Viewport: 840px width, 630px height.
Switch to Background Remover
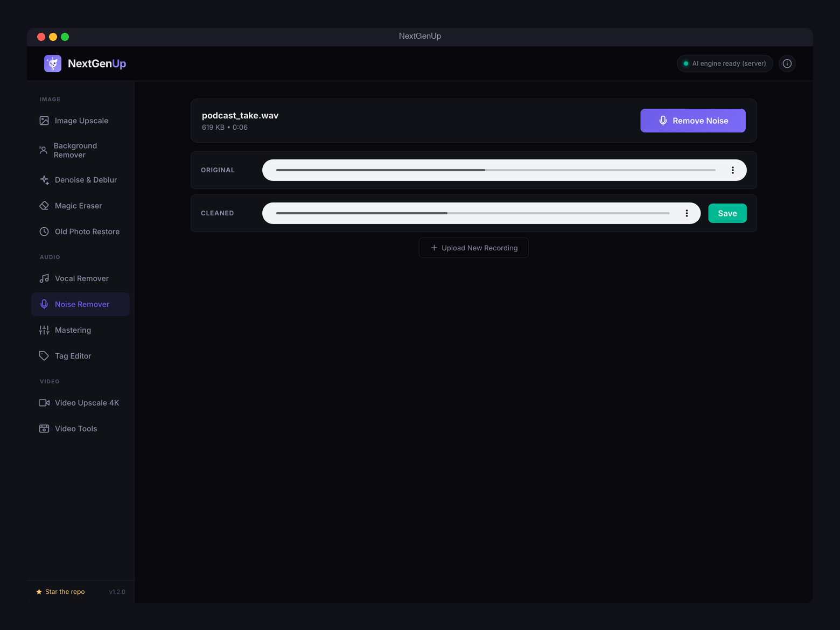80,150
